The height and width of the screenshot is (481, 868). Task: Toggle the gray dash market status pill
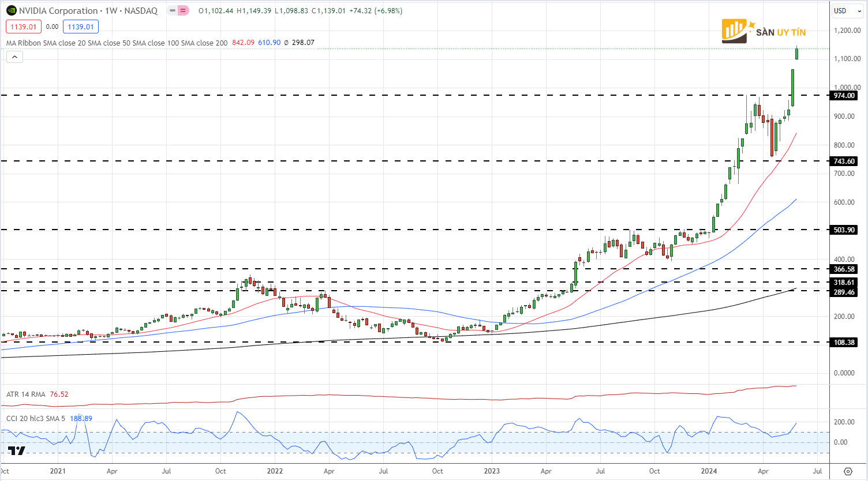pyautogui.click(x=172, y=10)
